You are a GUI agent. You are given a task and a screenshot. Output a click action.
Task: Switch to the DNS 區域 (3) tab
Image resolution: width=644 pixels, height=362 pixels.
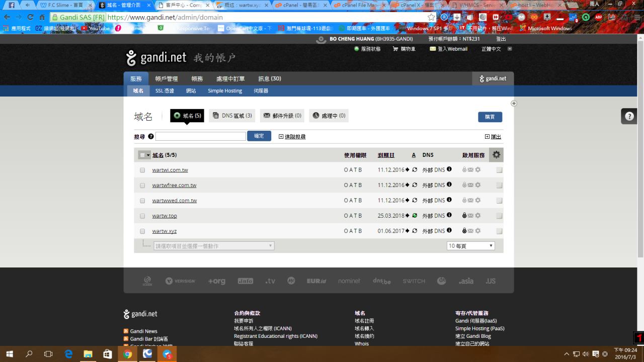click(232, 116)
